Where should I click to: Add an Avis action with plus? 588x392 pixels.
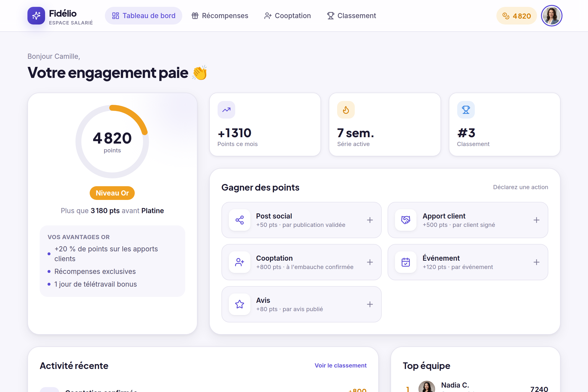(x=370, y=304)
